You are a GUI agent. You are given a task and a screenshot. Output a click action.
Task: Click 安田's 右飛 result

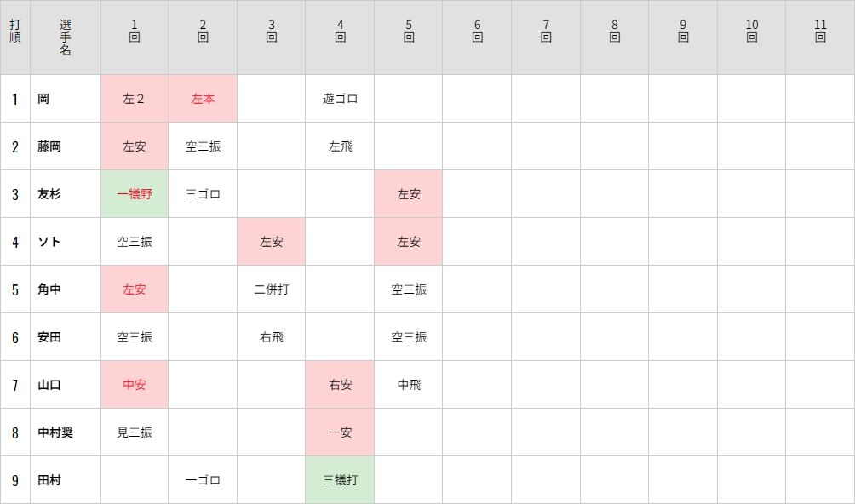[x=271, y=337]
